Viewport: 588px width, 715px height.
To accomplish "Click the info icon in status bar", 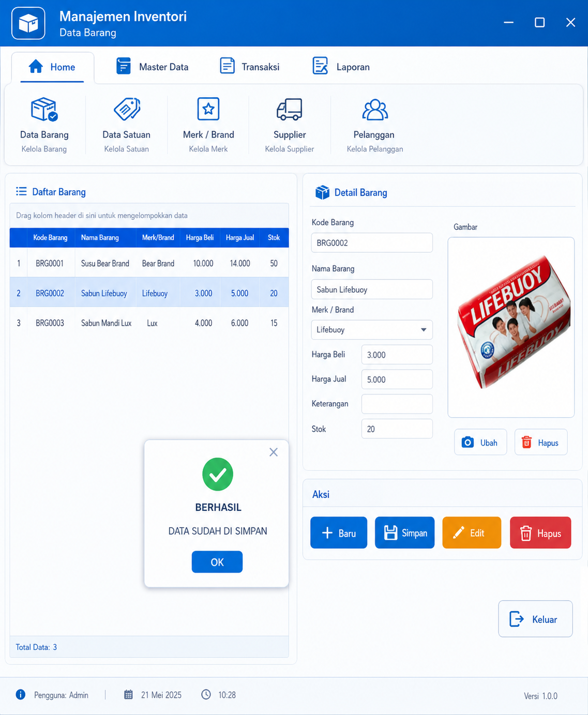I will click(21, 694).
